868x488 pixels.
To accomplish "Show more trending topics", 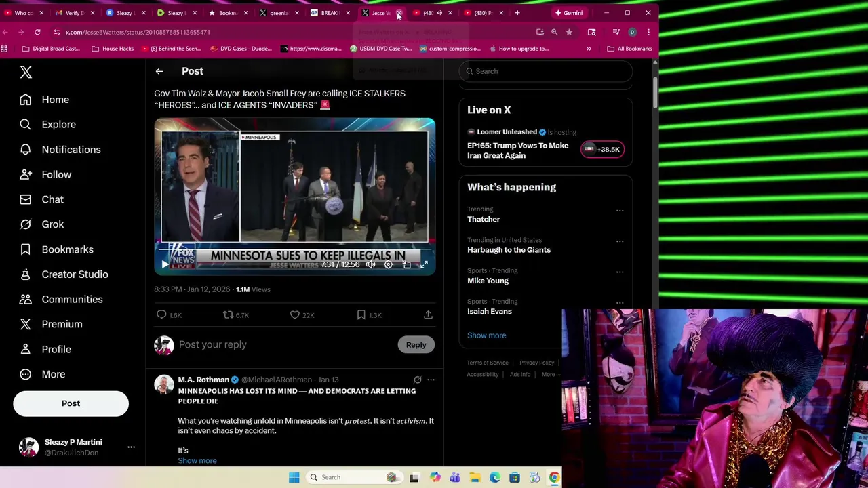I will click(486, 335).
